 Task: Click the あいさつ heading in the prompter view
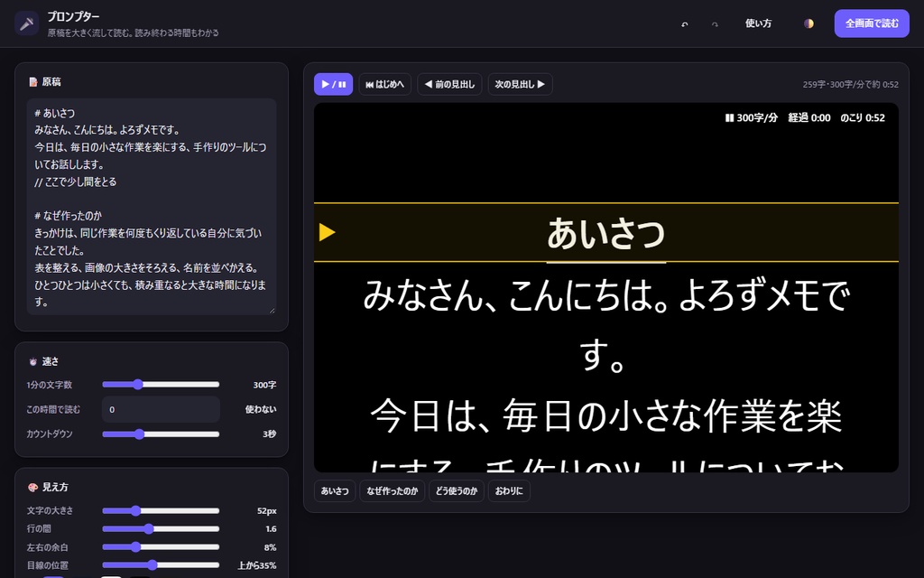coord(605,233)
